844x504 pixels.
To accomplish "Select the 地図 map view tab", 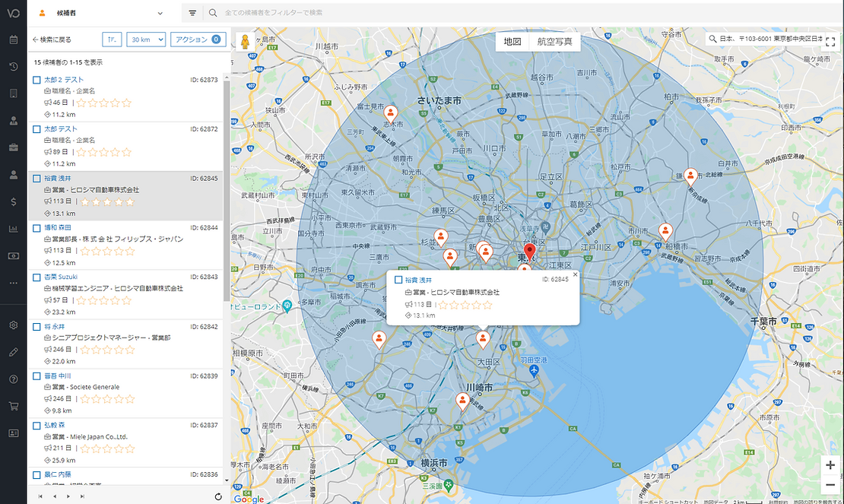I will click(x=512, y=42).
